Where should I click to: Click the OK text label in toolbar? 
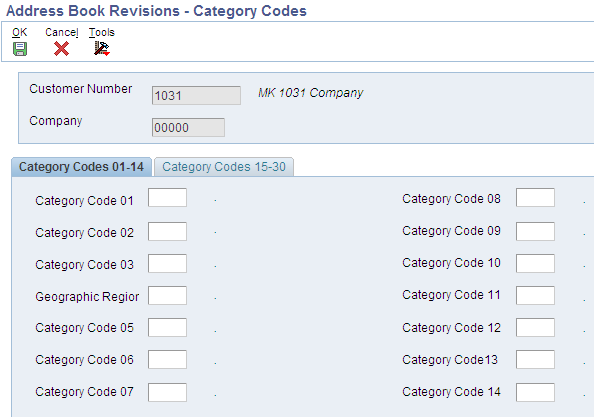click(20, 32)
